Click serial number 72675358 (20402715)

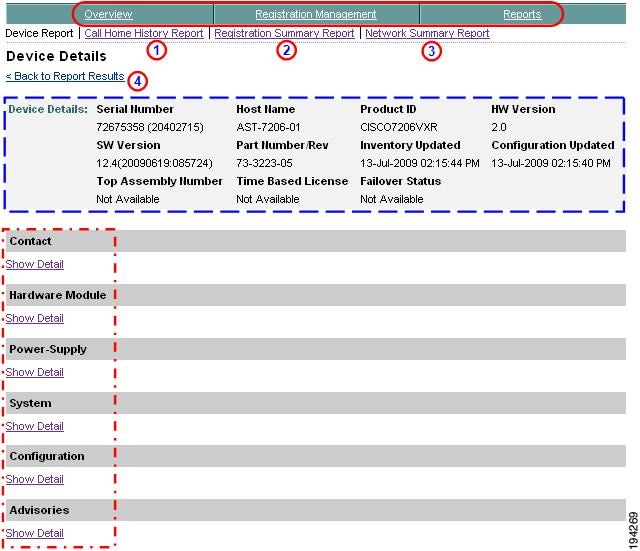point(150,127)
